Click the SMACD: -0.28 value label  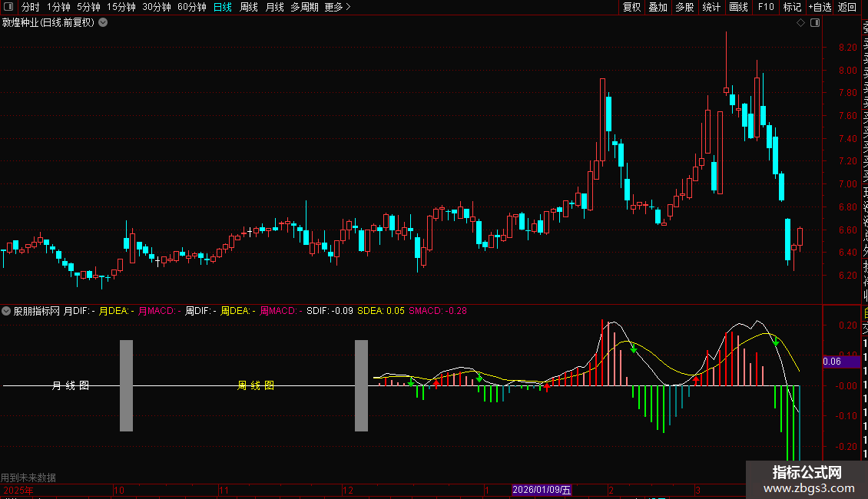[438, 311]
